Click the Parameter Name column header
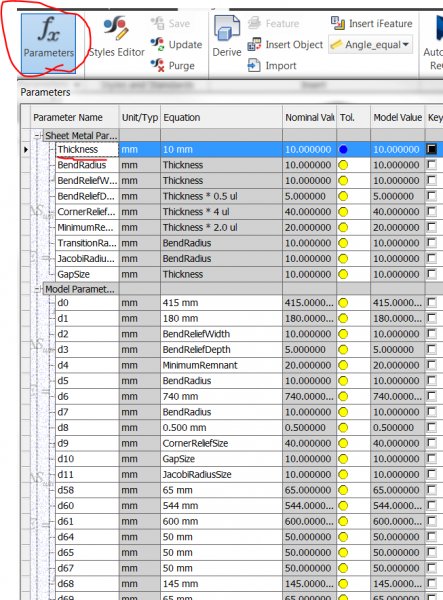The image size is (443, 600). click(x=75, y=117)
